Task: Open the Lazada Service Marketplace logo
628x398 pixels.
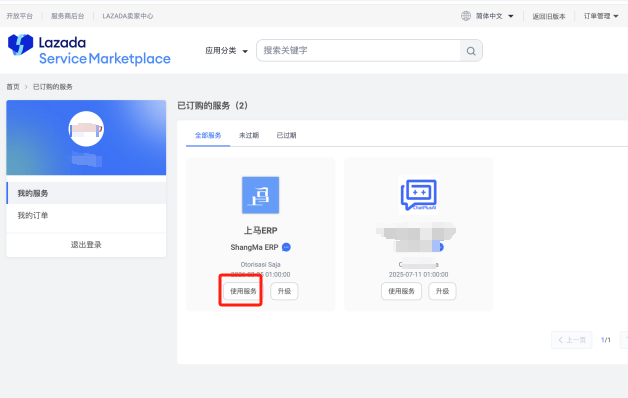Action: (89, 50)
